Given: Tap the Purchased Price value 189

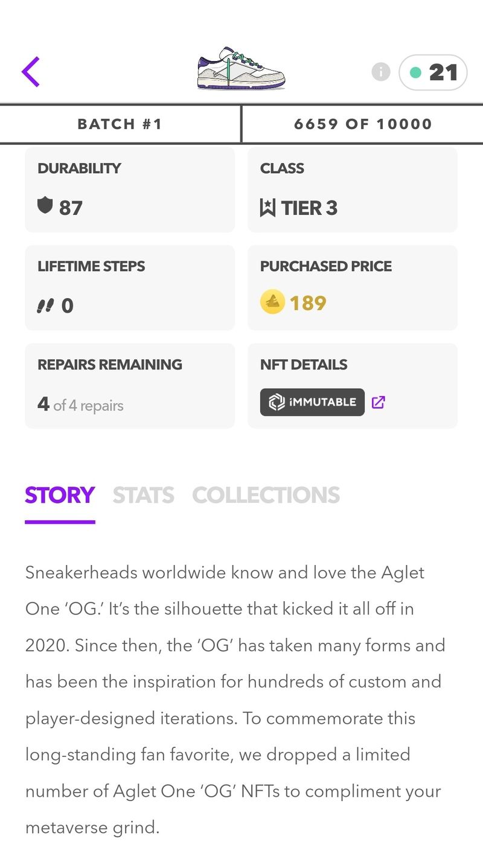Looking at the screenshot, I should (x=308, y=302).
